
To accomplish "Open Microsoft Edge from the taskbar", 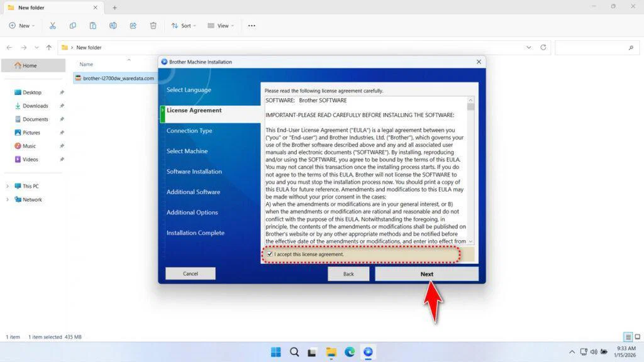I will coord(350,352).
